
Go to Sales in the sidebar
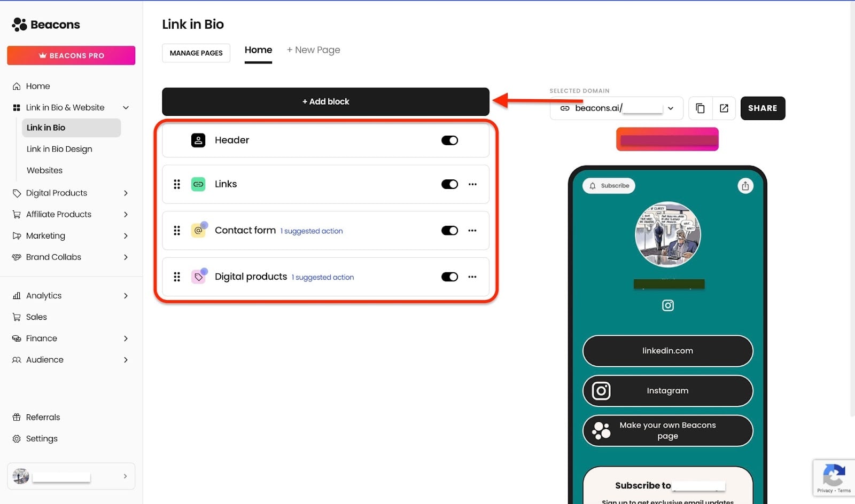coord(36,317)
